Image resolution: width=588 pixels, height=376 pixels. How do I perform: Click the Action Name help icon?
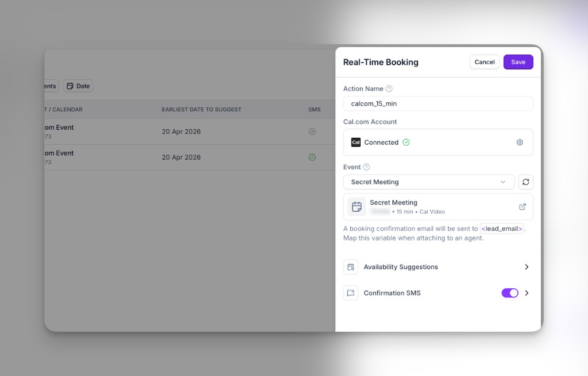click(389, 88)
